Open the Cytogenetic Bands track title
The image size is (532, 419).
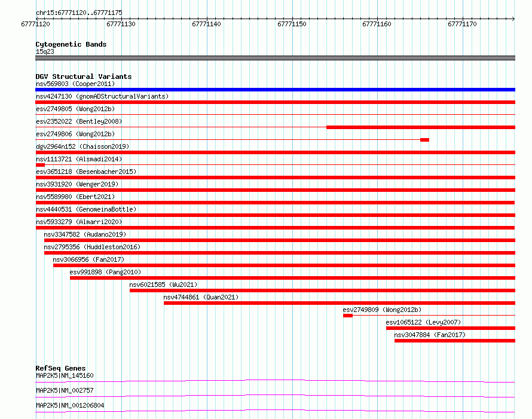(71, 44)
